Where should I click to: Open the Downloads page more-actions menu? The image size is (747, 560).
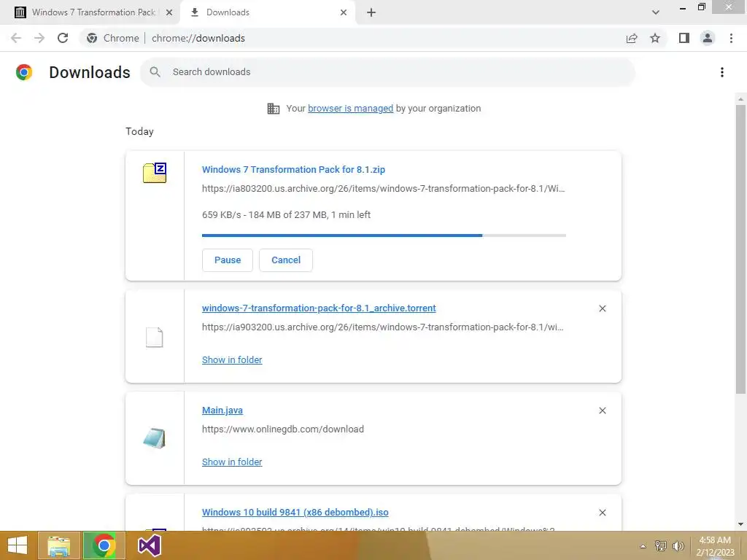[722, 72]
